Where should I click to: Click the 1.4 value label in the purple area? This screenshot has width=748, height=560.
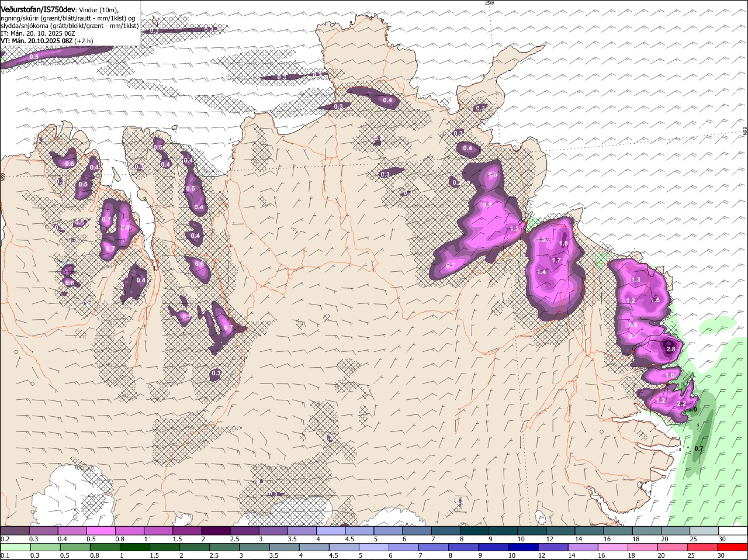click(x=541, y=272)
